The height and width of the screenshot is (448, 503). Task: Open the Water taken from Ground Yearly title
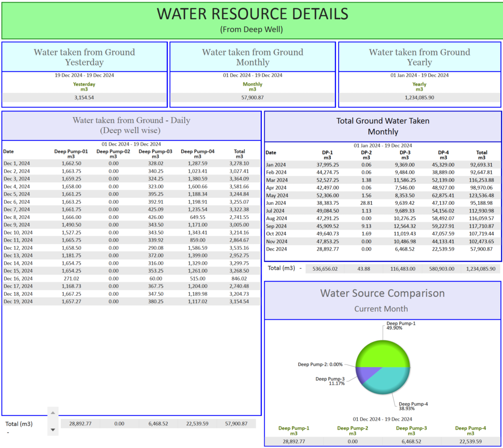tap(419, 57)
